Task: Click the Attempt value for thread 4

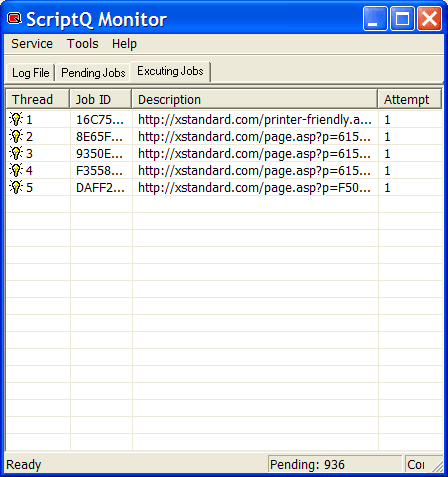Action: (x=387, y=171)
